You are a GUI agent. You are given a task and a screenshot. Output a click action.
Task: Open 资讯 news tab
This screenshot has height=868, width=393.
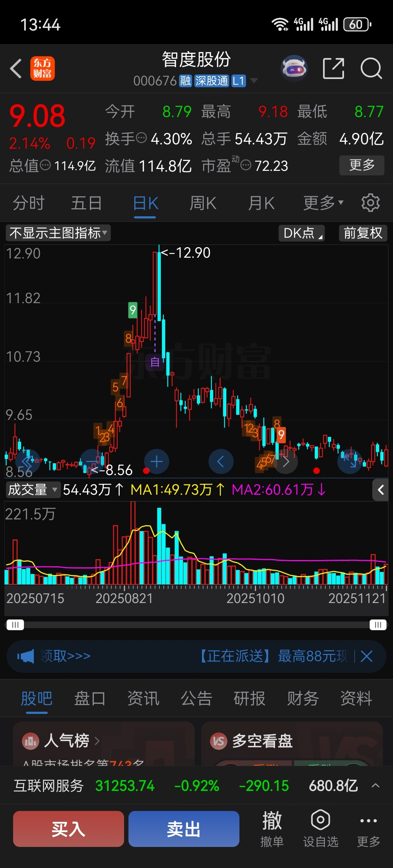[x=143, y=699]
